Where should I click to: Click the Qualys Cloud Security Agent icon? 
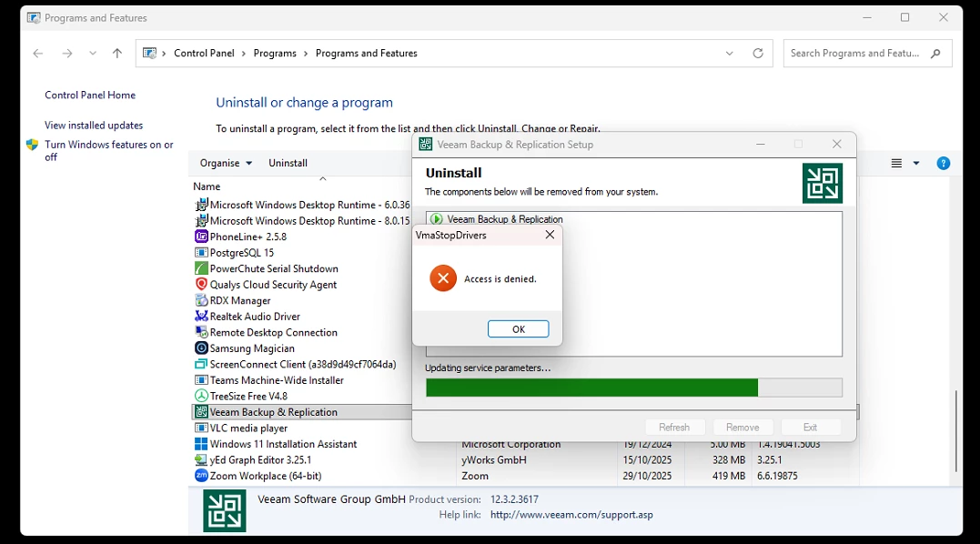tap(201, 284)
